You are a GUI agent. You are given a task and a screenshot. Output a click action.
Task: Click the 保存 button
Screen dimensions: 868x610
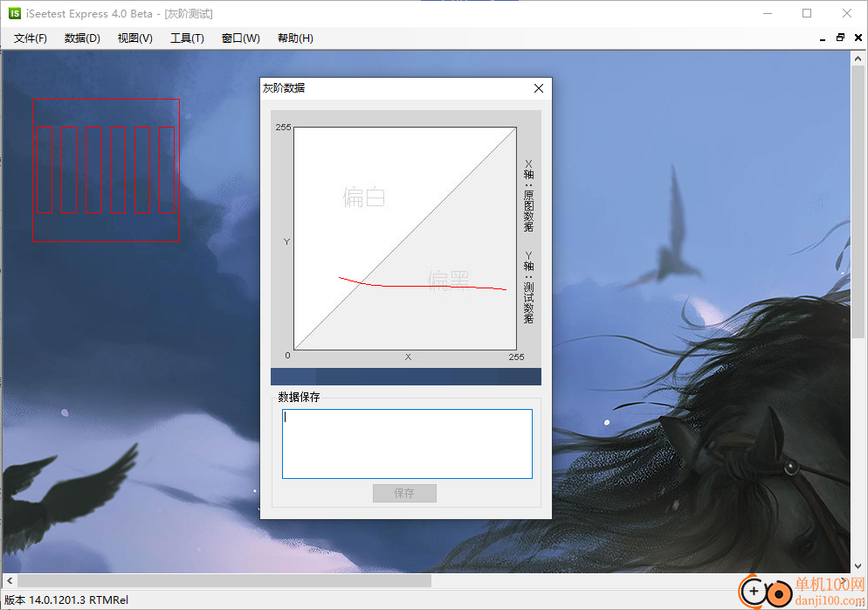[404, 493]
